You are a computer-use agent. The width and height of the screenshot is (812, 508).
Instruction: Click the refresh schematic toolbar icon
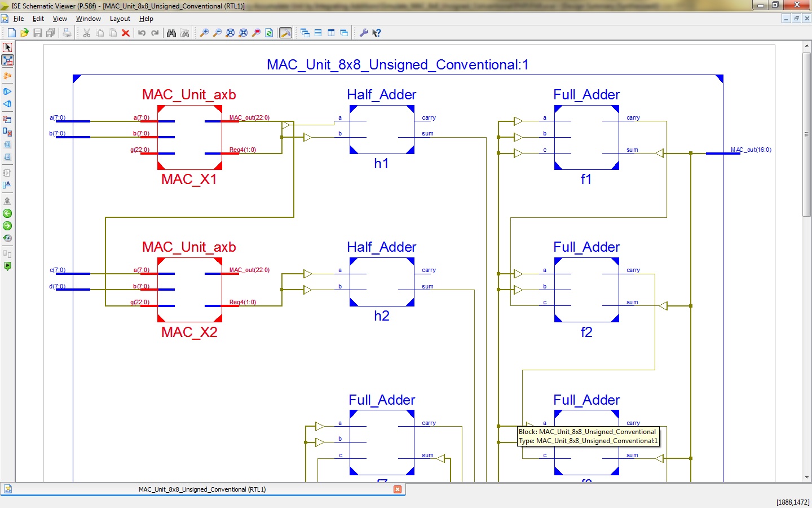269,33
